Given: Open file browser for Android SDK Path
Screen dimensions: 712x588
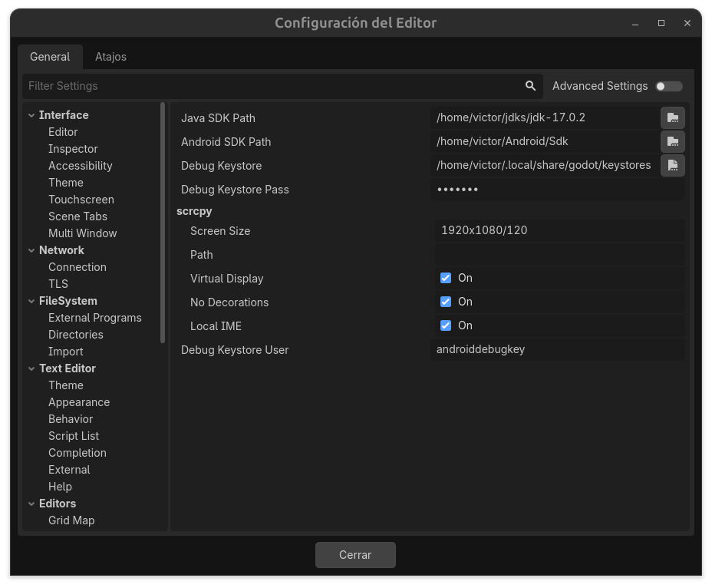Looking at the screenshot, I should [x=672, y=141].
